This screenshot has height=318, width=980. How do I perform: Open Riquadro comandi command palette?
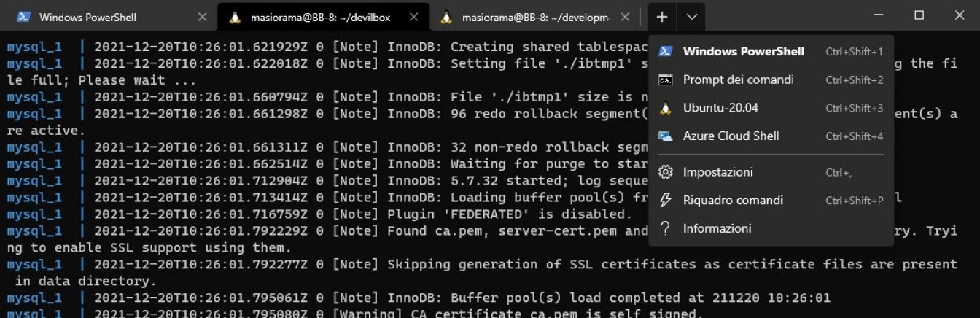click(771, 201)
